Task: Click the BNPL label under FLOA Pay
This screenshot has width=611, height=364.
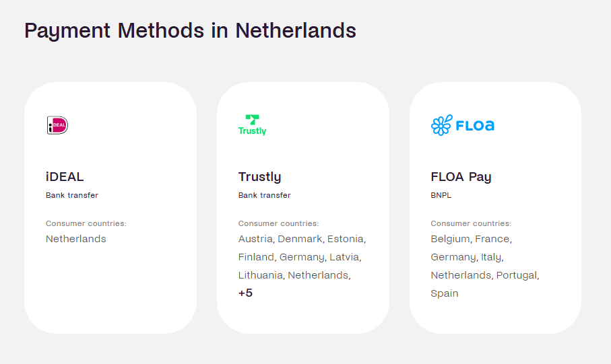Action: click(441, 196)
